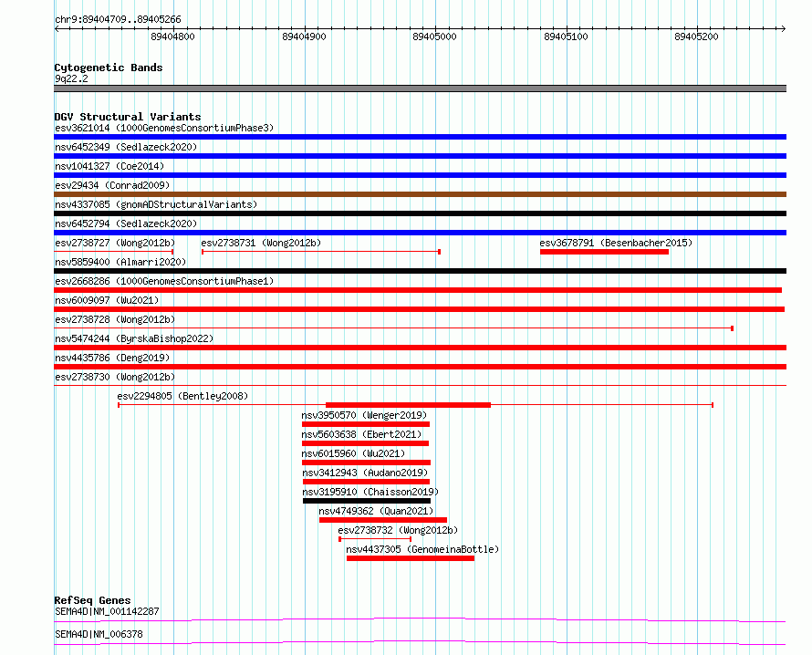Image resolution: width=812 pixels, height=655 pixels.
Task: Click the 89405000 ruler coordinate
Action: click(434, 36)
